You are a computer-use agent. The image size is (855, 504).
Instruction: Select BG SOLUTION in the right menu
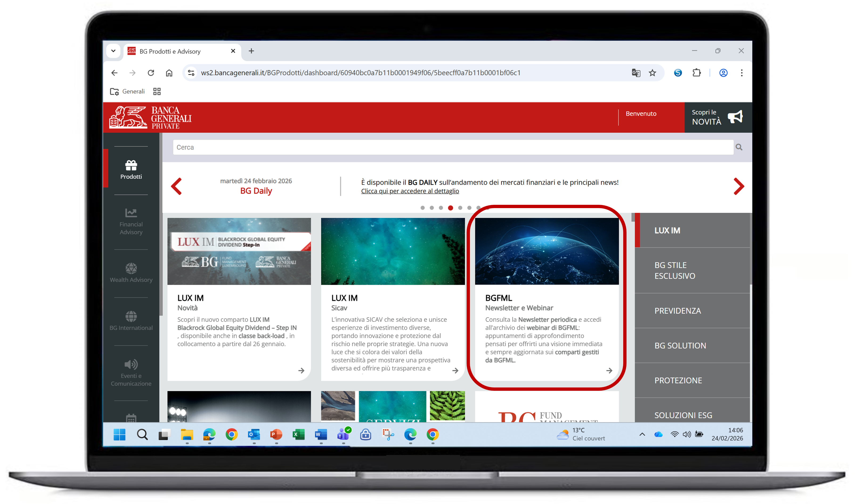692,345
